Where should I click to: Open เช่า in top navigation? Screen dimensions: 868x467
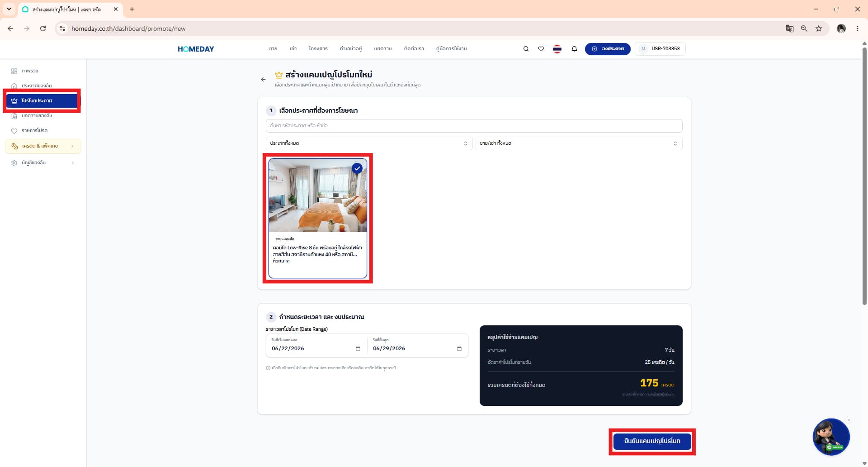(x=293, y=49)
